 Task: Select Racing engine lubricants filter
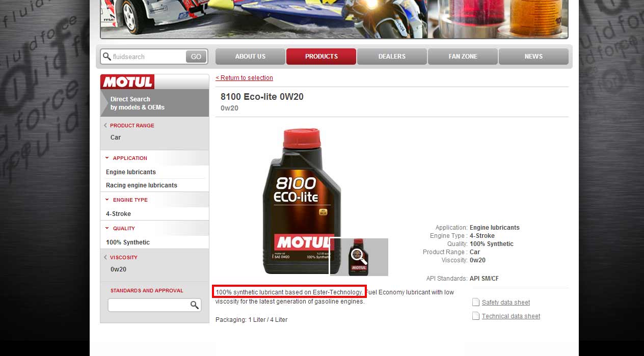(x=142, y=185)
